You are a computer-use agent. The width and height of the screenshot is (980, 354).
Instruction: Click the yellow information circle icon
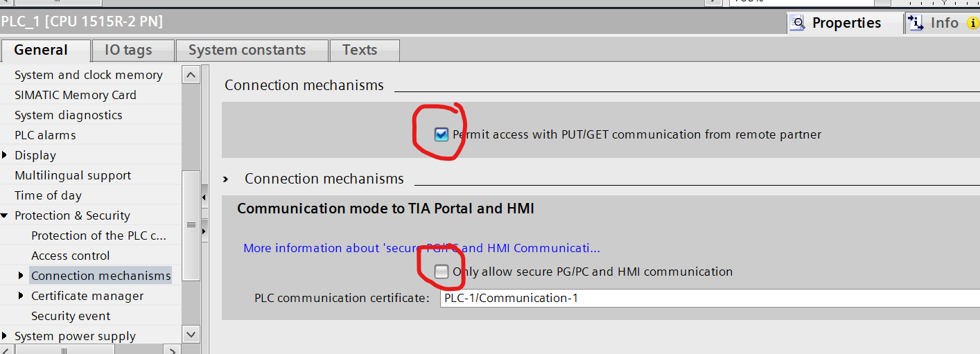[x=973, y=24]
